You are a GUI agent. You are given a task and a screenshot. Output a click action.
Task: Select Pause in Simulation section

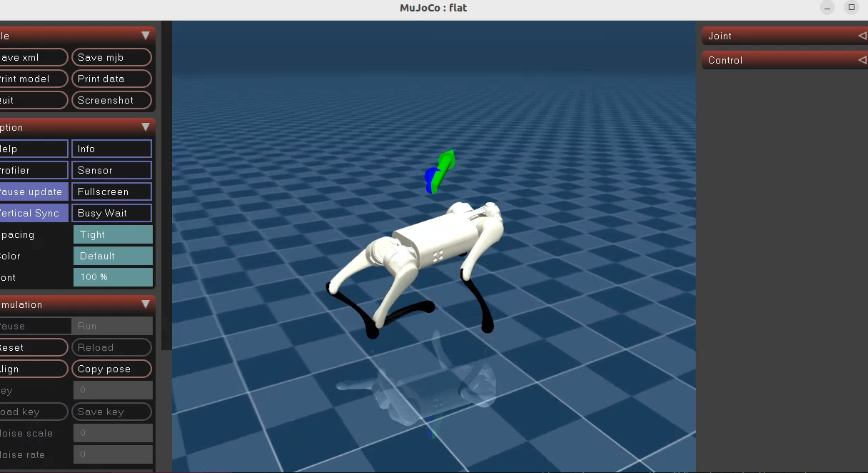[x=34, y=326]
